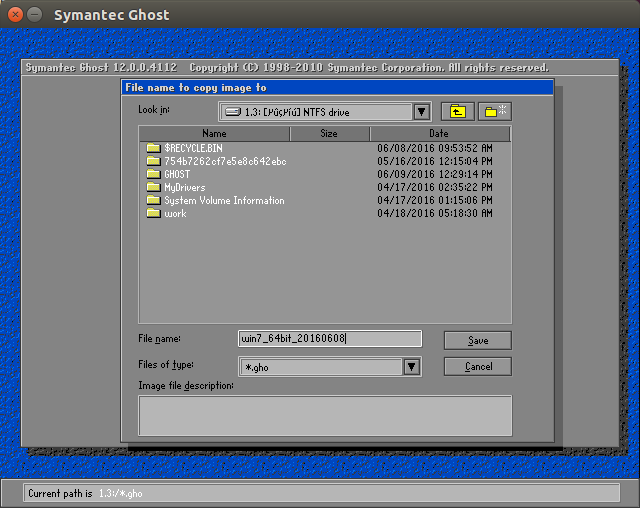Viewport: 640px width, 508px height.
Task: Minimize the Symantec Ghost window
Action: (x=35, y=15)
